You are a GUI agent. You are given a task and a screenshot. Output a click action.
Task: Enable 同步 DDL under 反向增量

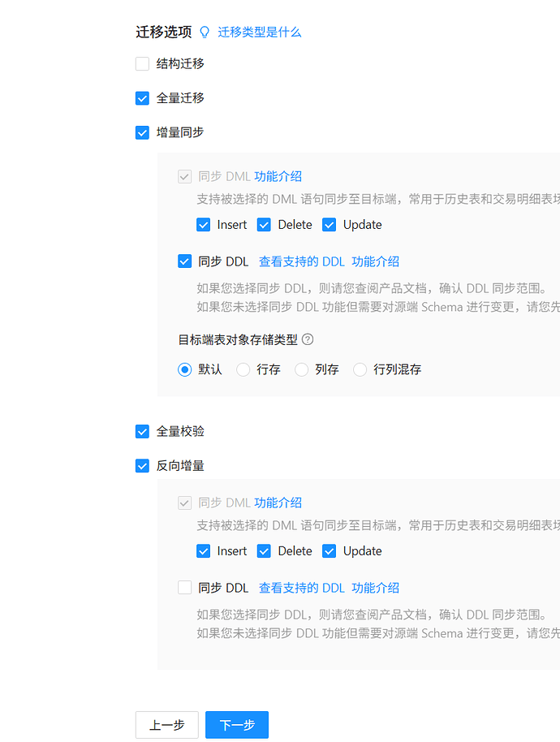tap(184, 588)
